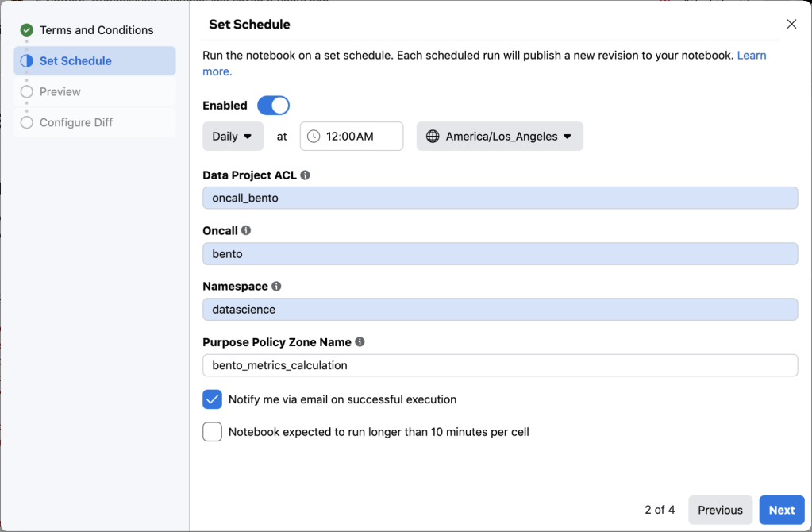
Task: Uncheck Notify me via email checkbox
Action: pyautogui.click(x=212, y=399)
